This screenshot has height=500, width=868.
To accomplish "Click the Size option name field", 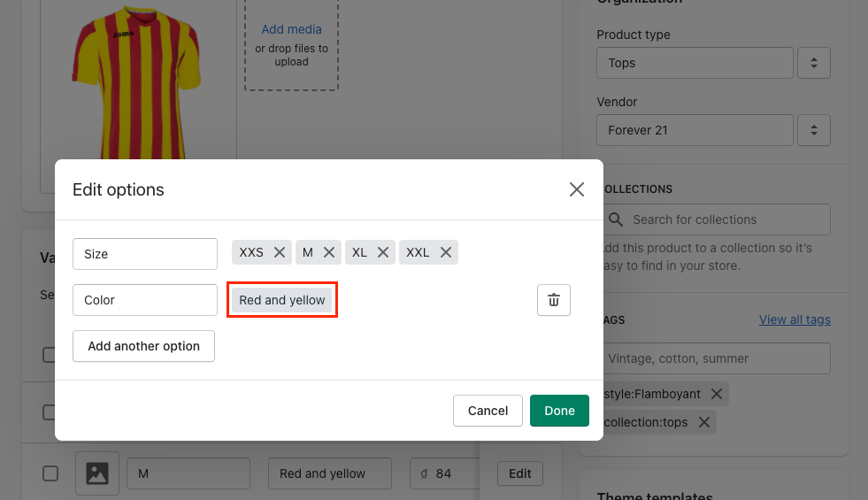I will click(x=145, y=254).
